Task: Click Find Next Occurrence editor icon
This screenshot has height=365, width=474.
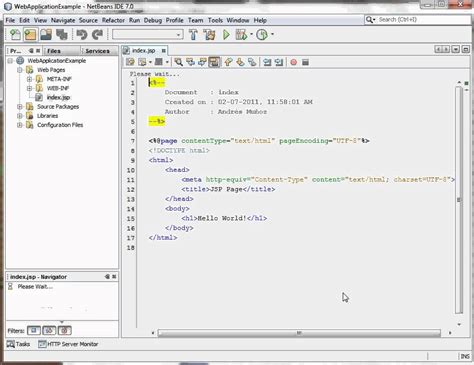Action: (x=202, y=62)
